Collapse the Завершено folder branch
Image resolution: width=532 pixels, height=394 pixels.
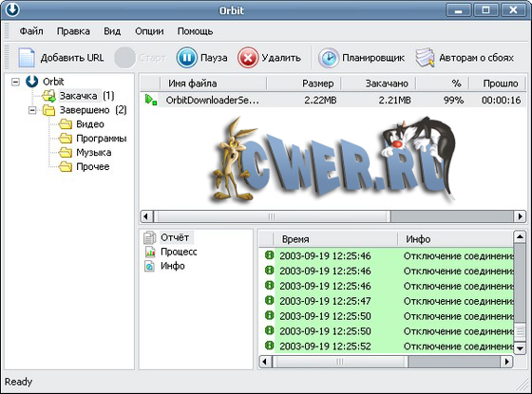[x=32, y=110]
